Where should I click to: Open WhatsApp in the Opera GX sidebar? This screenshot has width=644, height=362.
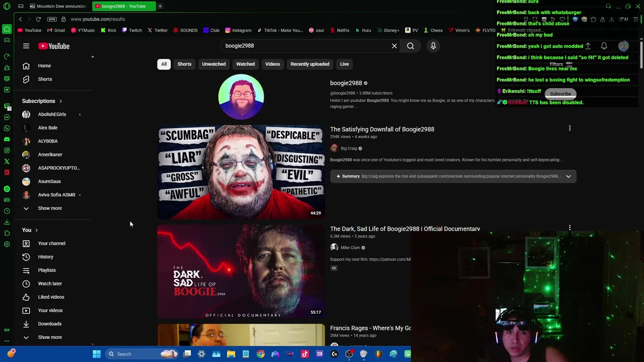point(7,128)
